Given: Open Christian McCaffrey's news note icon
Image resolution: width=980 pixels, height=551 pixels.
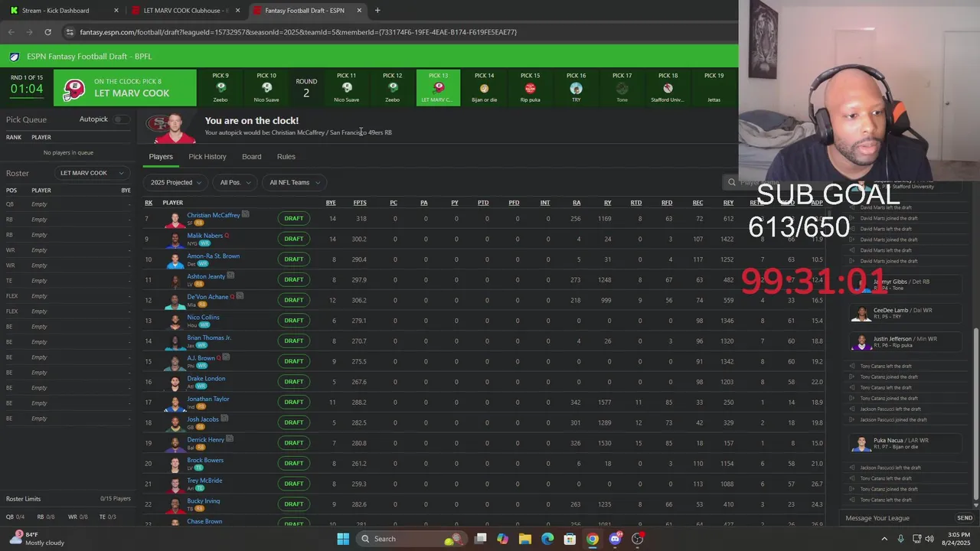Looking at the screenshot, I should [246, 214].
